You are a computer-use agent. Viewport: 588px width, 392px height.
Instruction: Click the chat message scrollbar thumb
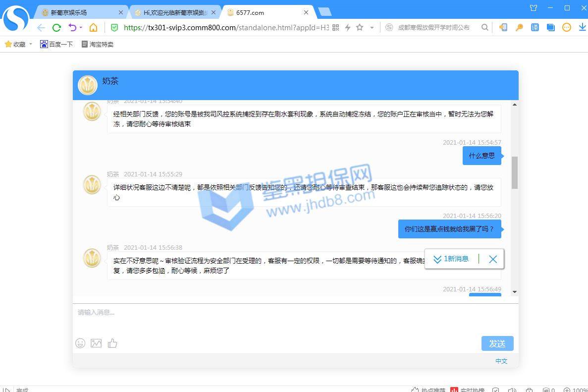coord(515,172)
